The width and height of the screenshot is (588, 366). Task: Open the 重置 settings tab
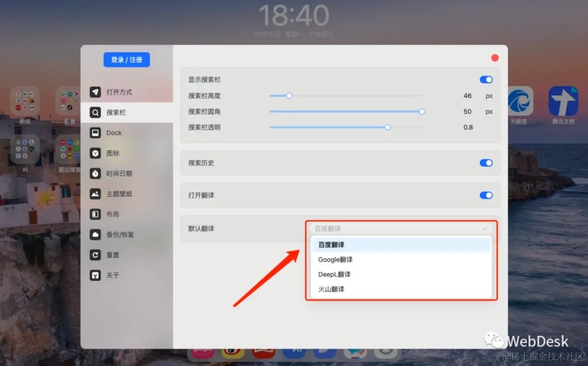pyautogui.click(x=127, y=255)
